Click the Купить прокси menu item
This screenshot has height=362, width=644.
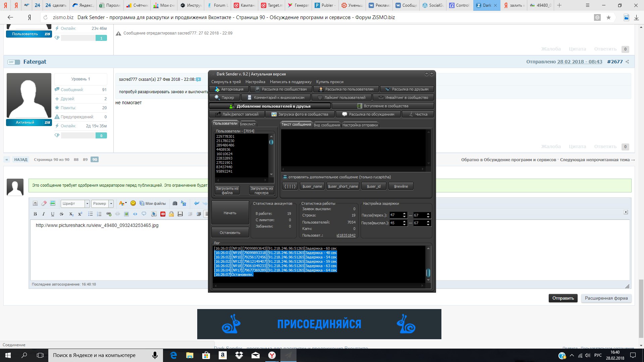[330, 82]
